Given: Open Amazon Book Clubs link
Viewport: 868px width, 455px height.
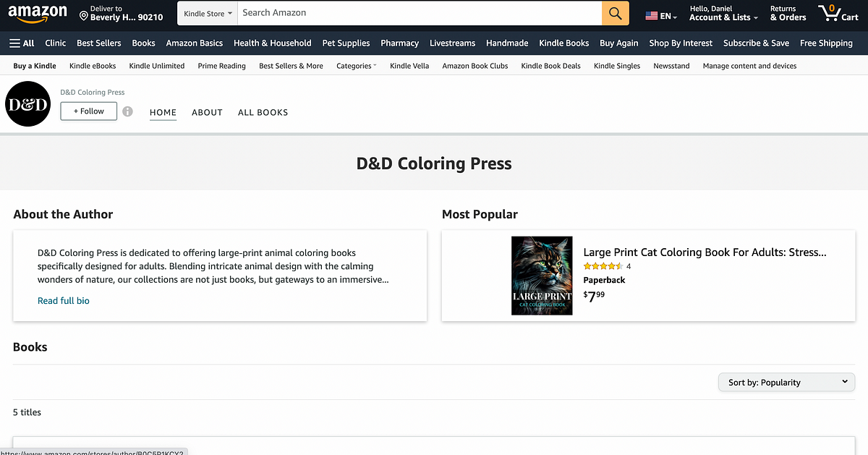Looking at the screenshot, I should (475, 66).
